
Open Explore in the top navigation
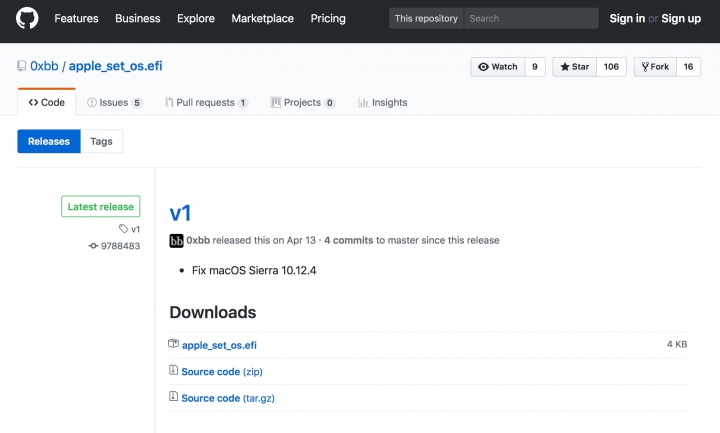tap(196, 18)
